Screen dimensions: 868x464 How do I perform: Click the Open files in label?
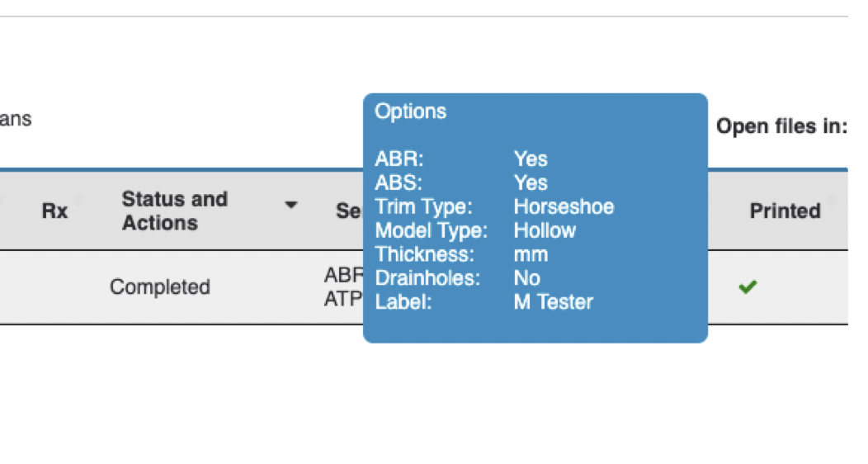[781, 126]
